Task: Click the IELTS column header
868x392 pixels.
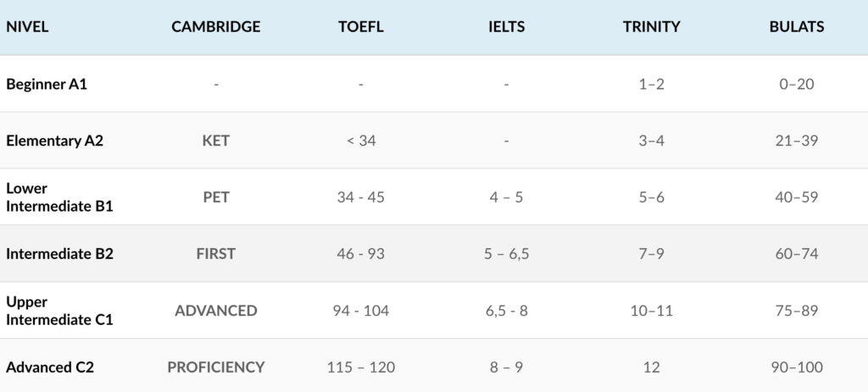Action: pos(506,27)
